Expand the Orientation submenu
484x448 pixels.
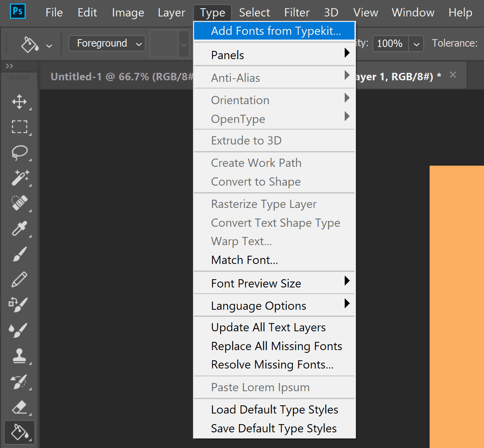[x=274, y=100]
